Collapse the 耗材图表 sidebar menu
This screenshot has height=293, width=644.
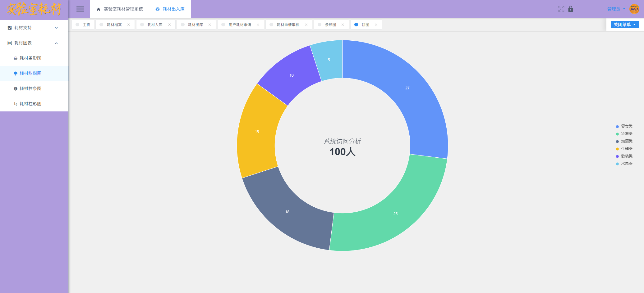[x=34, y=43]
